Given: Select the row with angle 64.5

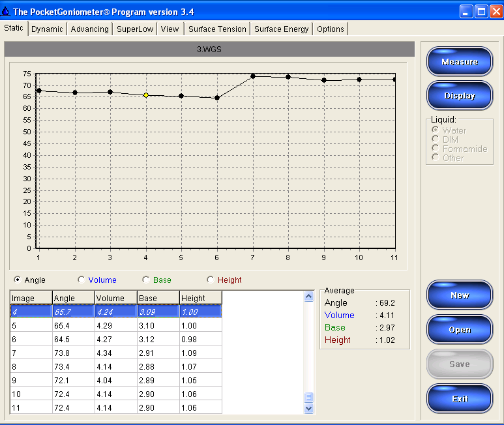Looking at the screenshot, I should pos(116,339).
